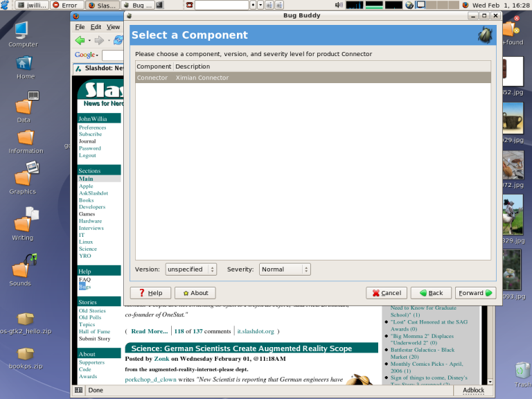
Task: Click the Back button in Bug Buddy
Action: pos(431,293)
